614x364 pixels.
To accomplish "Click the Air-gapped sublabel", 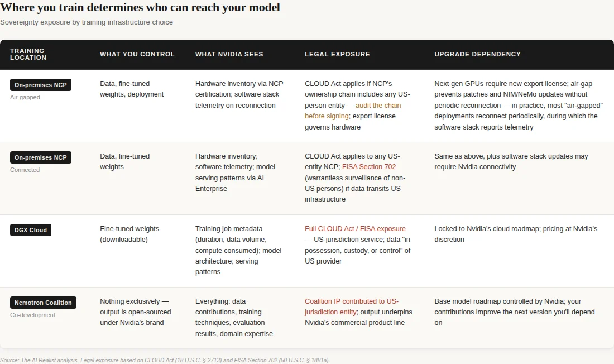I will tap(25, 97).
